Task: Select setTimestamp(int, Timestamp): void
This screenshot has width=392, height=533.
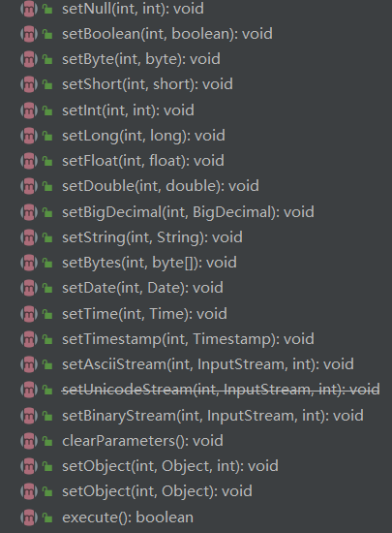Action: [x=188, y=339]
